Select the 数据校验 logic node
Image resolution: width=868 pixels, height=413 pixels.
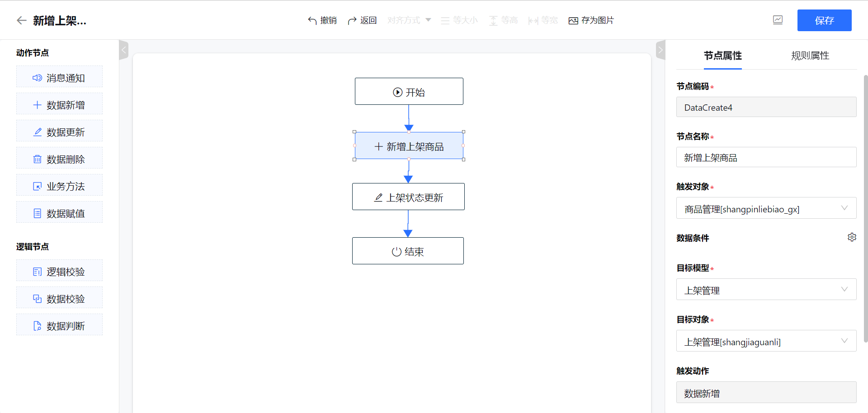click(x=59, y=297)
